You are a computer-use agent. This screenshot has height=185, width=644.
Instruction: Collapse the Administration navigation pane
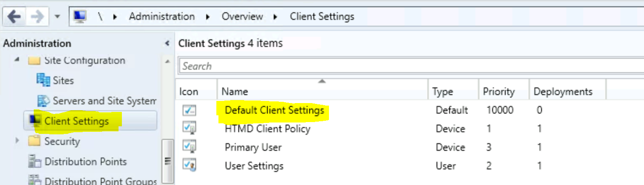click(167, 43)
